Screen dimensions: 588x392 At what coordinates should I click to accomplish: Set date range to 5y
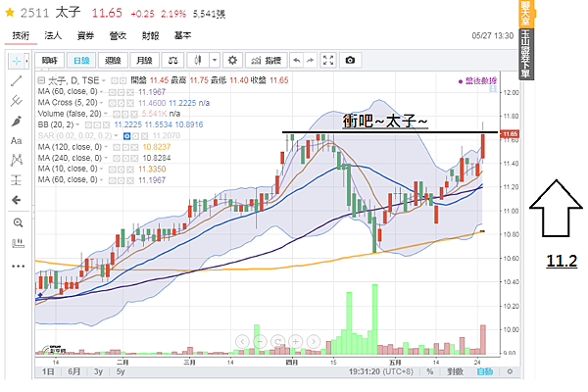tap(121, 371)
